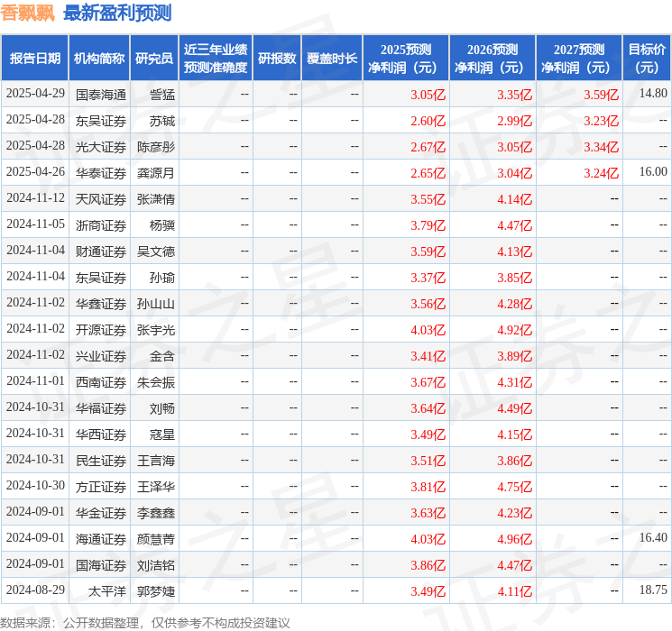Select the 华鑫证券 institution cell
This screenshot has width=672, height=631.
pyautogui.click(x=101, y=304)
